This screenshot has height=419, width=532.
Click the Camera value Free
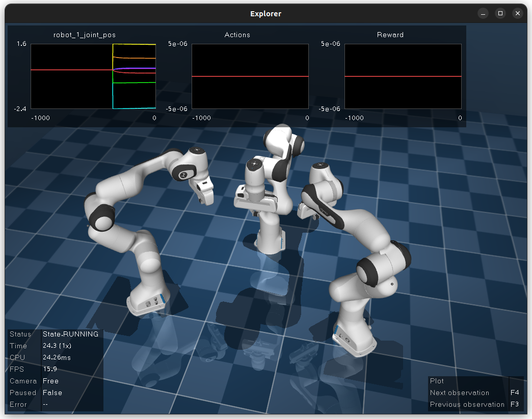(x=50, y=381)
